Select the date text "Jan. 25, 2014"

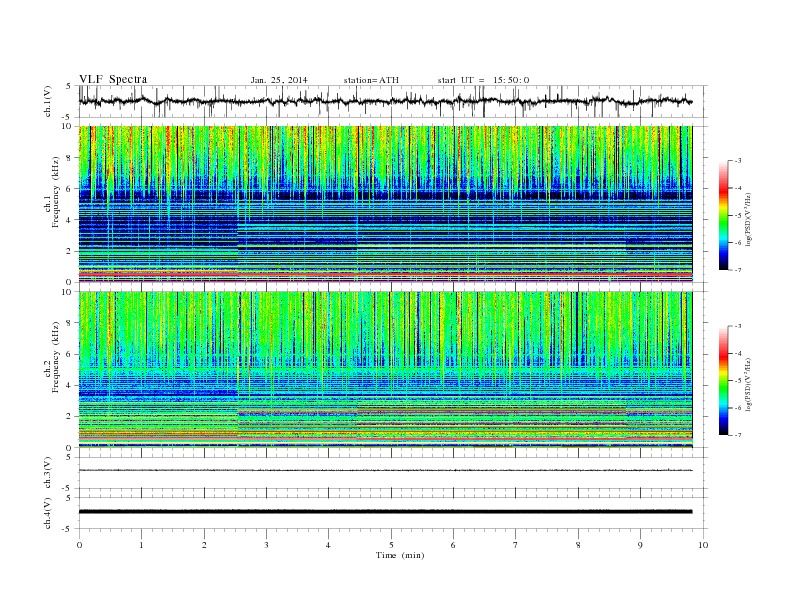pyautogui.click(x=279, y=80)
